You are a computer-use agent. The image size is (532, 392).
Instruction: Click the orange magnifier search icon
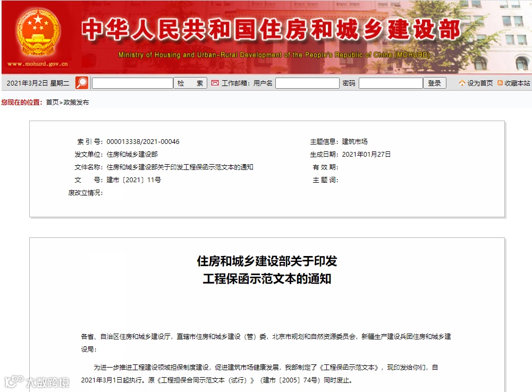coord(82,83)
